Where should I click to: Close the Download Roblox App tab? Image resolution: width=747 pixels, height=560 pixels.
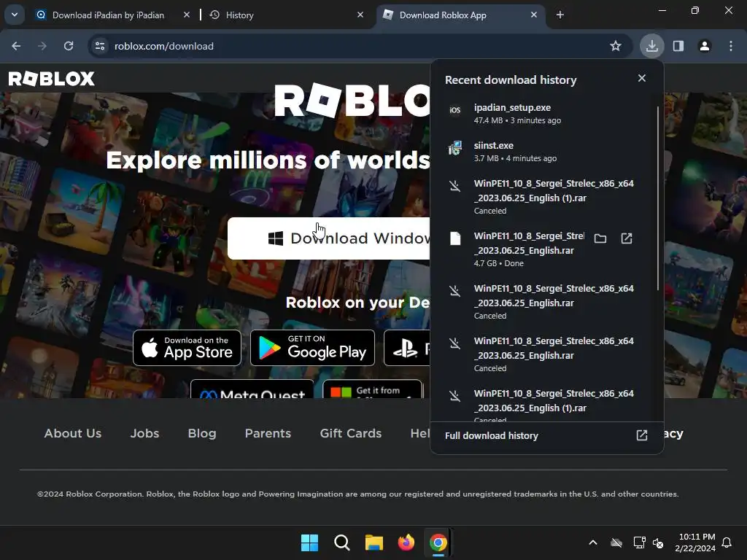pyautogui.click(x=533, y=15)
